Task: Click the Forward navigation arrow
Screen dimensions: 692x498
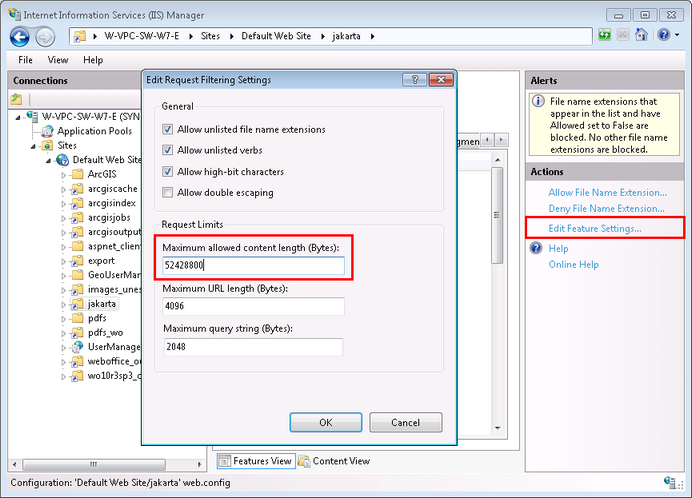Action: 45,37
